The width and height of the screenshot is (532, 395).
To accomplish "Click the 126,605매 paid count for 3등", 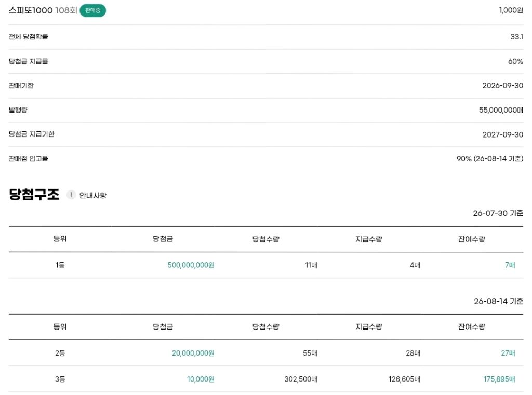I will tap(404, 379).
